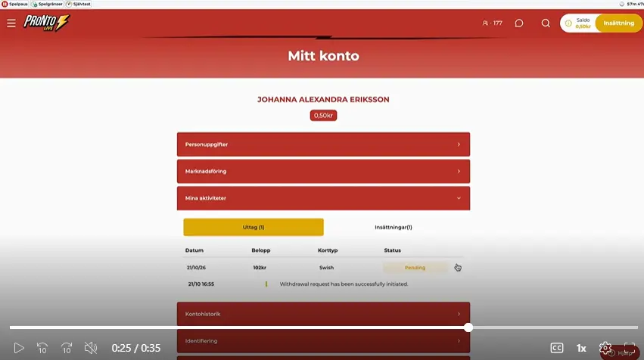The height and width of the screenshot is (360, 644).
Task: Click the 102kr amount cell
Action: (260, 268)
